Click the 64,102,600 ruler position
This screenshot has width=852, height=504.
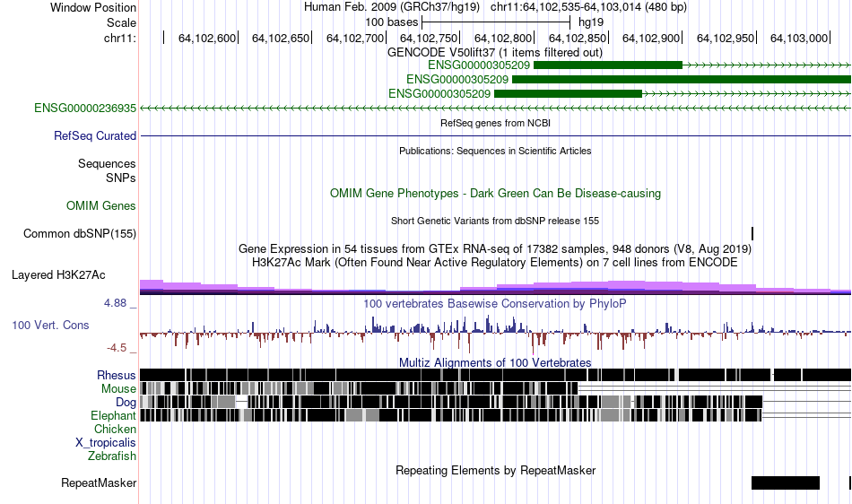[x=207, y=38]
